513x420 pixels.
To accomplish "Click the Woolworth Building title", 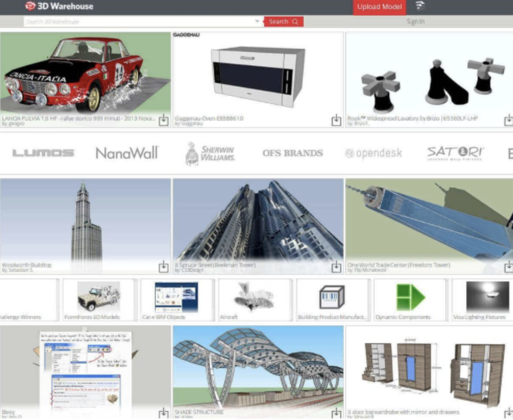I will point(26,265).
